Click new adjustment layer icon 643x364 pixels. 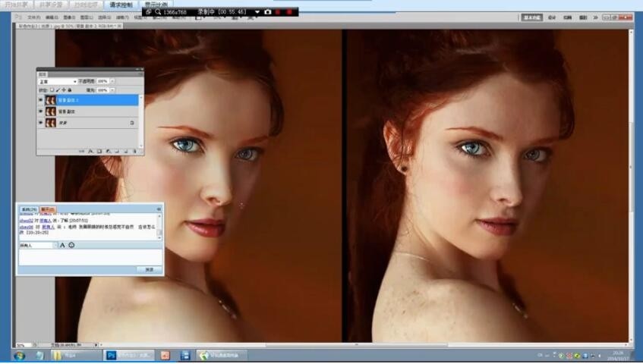[x=109, y=152]
